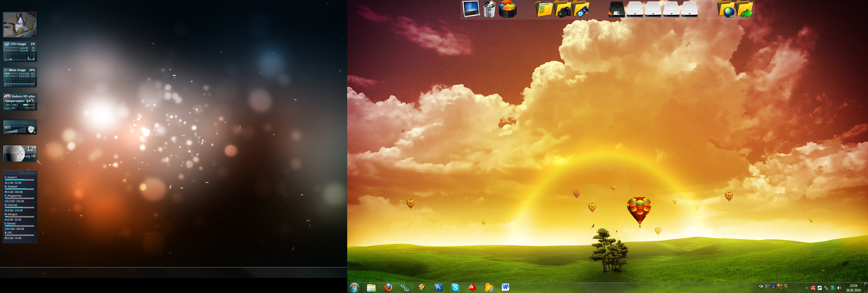The width and height of the screenshot is (868, 293).
Task: Click the face portrait shortcut in taskbar toolbar
Action: click(780, 286)
